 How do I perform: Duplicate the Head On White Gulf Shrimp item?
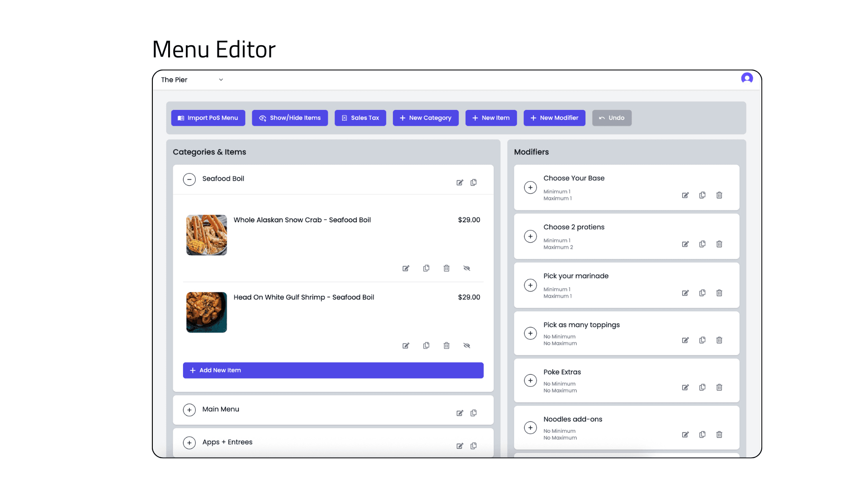coord(426,345)
